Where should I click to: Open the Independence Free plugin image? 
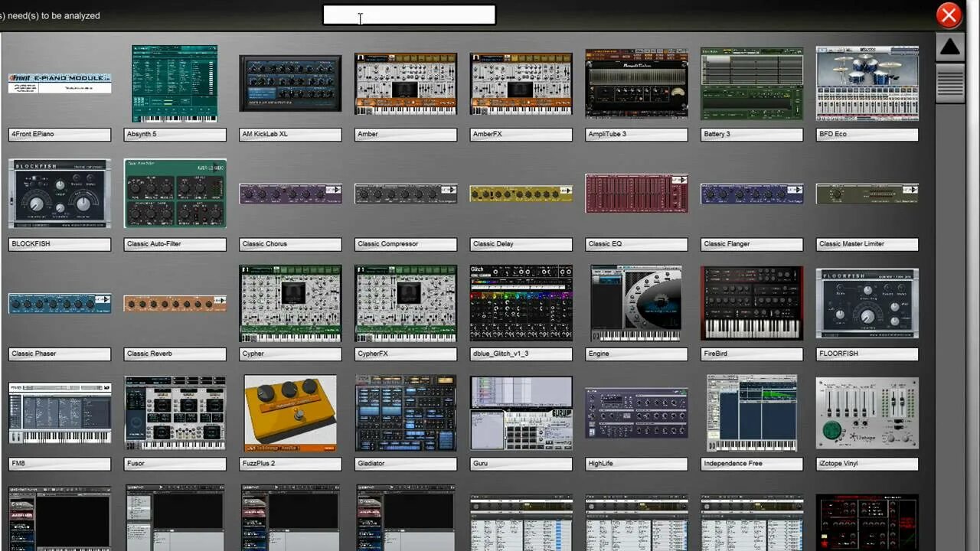click(x=752, y=413)
